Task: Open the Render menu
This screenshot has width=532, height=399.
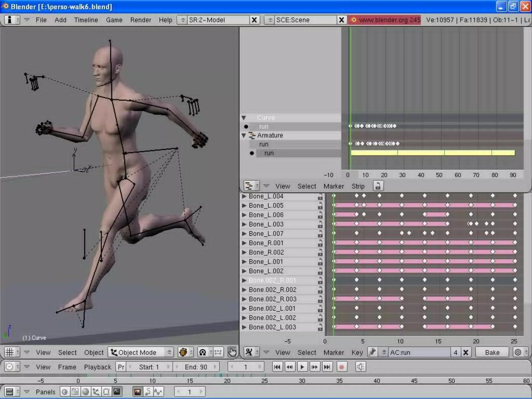Action: click(x=141, y=20)
